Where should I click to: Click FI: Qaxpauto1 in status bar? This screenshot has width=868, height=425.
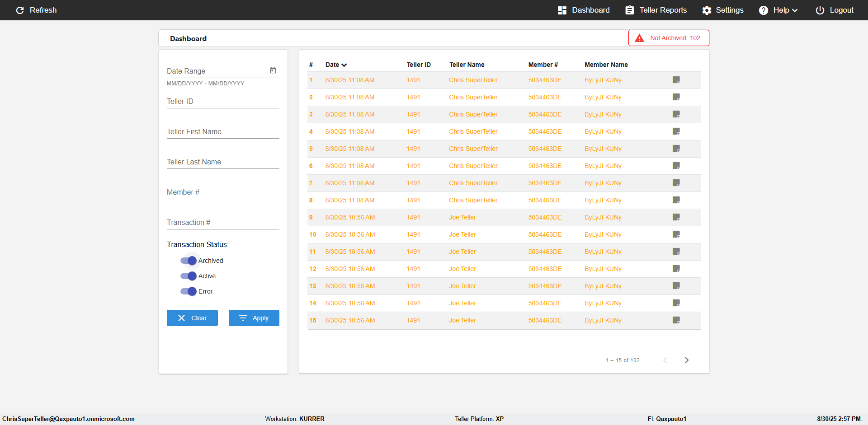click(x=667, y=419)
